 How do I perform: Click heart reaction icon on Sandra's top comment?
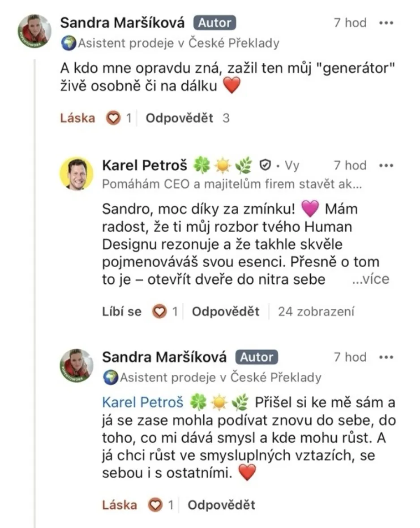tap(114, 118)
